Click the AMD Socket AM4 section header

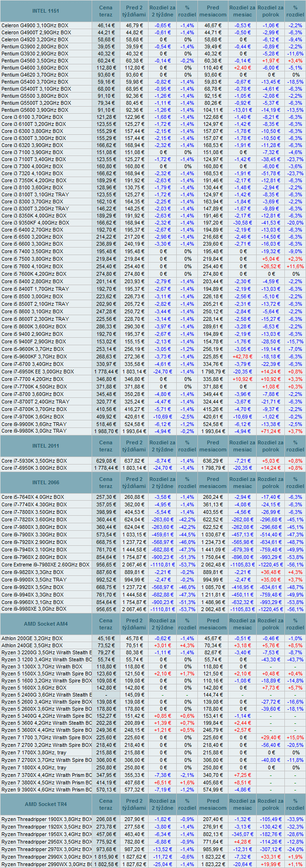46,624
